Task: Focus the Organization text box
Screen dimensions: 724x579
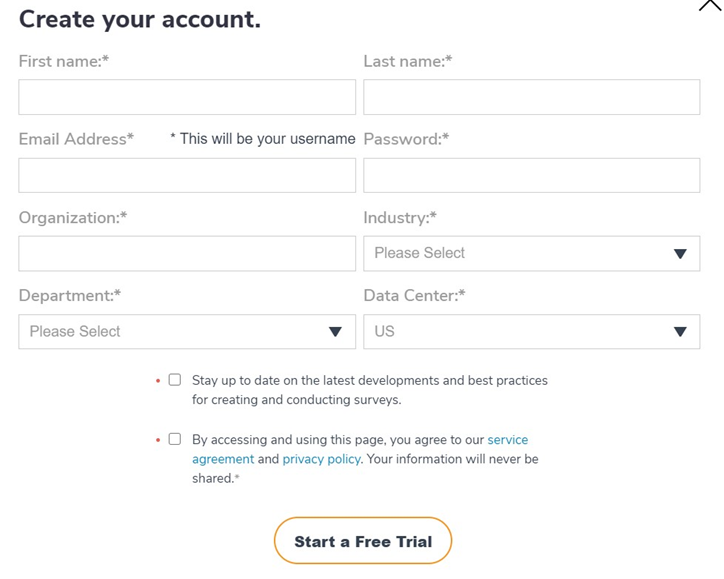Action: 187,254
